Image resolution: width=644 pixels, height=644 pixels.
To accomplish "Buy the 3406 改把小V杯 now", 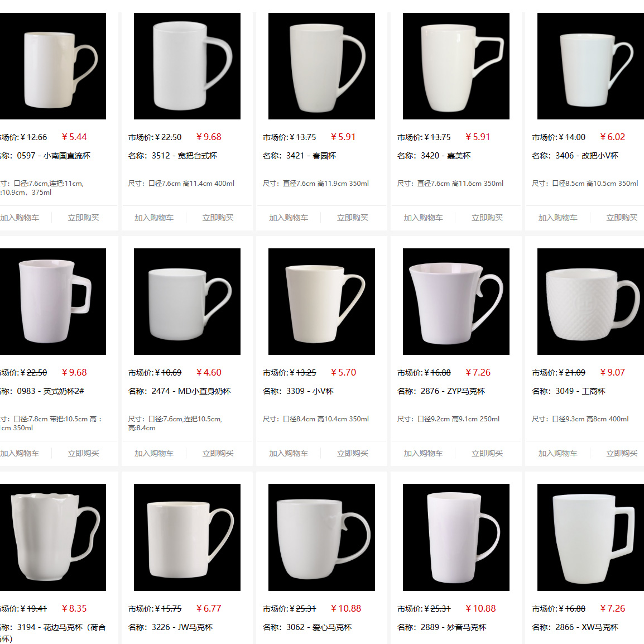I will (622, 218).
